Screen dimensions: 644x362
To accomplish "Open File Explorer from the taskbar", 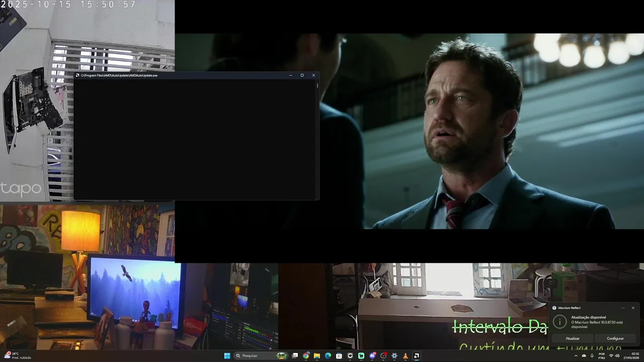I will point(317,356).
